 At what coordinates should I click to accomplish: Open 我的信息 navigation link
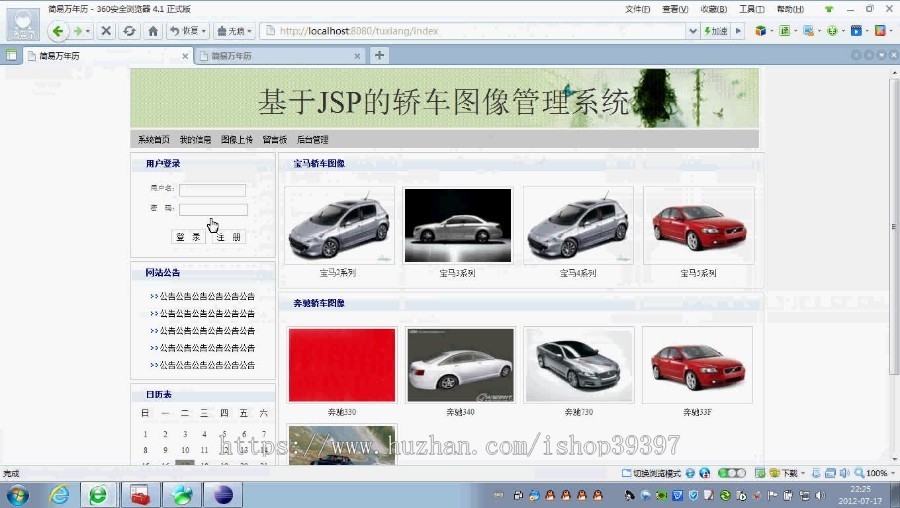pyautogui.click(x=195, y=139)
